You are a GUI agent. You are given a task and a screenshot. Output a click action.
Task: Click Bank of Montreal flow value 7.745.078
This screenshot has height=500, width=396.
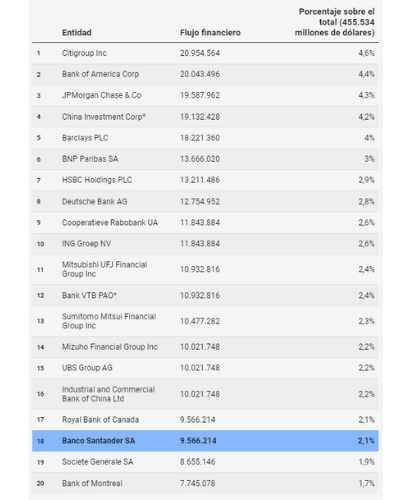pos(198,483)
